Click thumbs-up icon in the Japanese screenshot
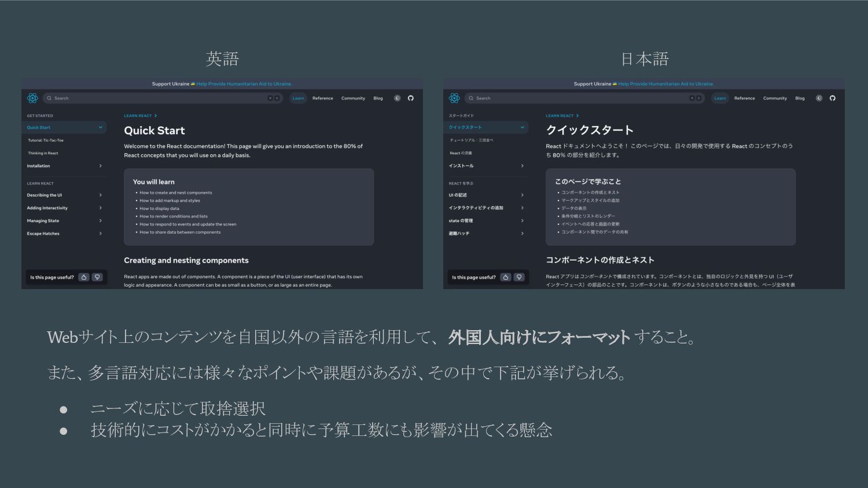 coord(506,278)
